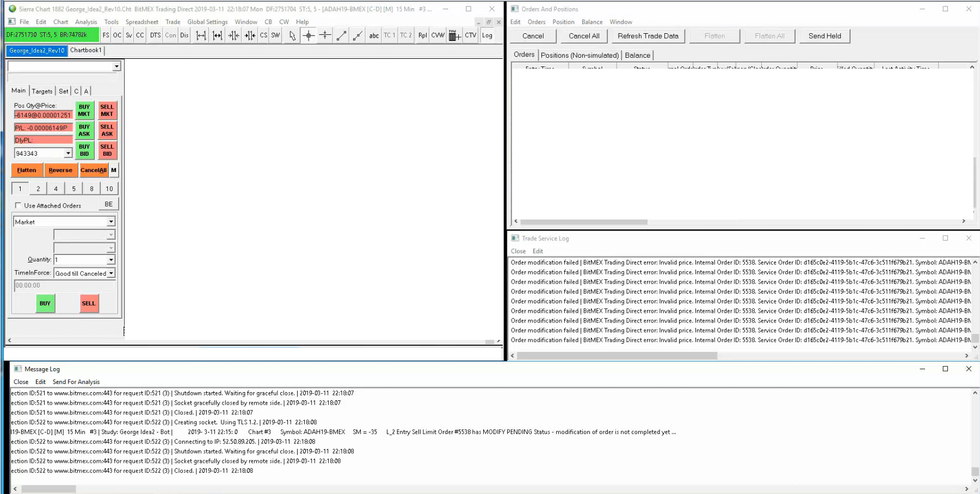Select the line drawing tool
The height and width of the screenshot is (494, 980).
pyautogui.click(x=341, y=35)
